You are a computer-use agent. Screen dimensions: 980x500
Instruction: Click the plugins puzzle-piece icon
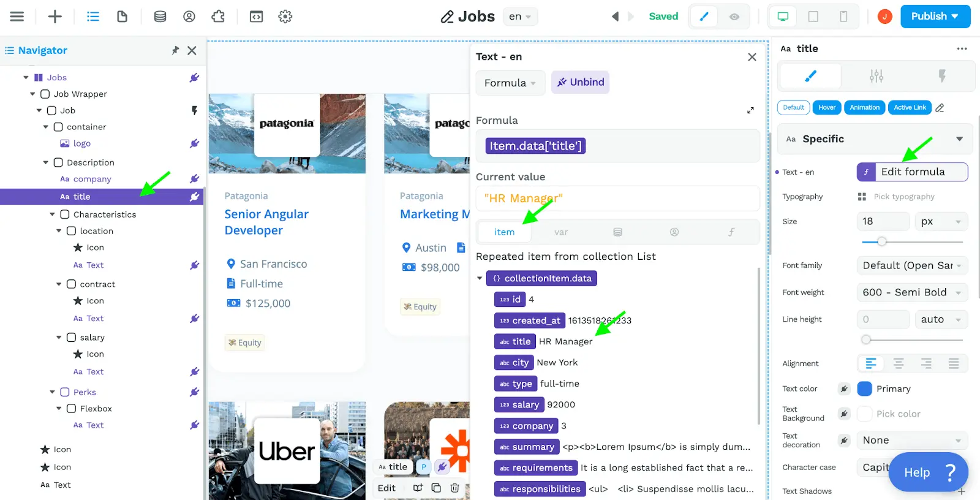coord(218,17)
